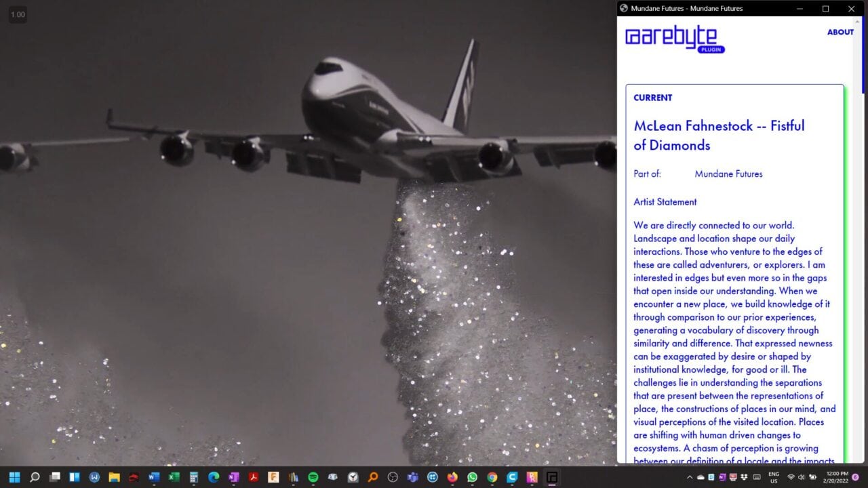The image size is (868, 488).
Task: Open the volume control in system tray
Action: click(802, 477)
